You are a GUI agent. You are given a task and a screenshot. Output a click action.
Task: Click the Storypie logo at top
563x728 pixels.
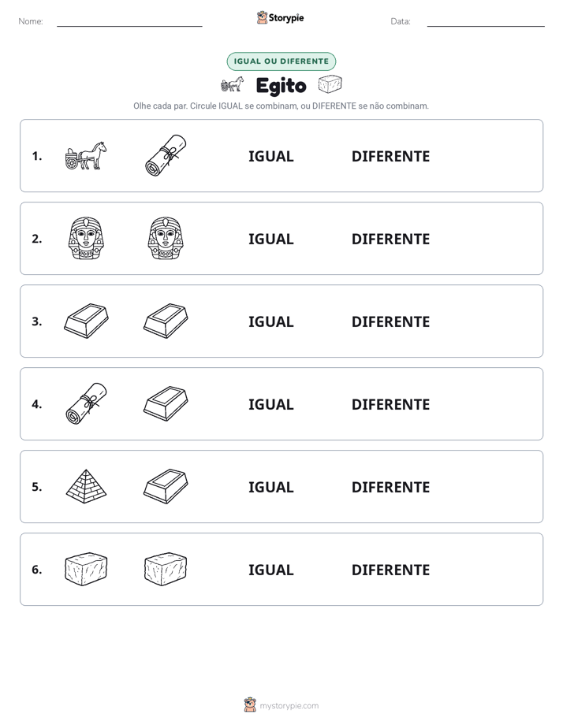(x=280, y=17)
